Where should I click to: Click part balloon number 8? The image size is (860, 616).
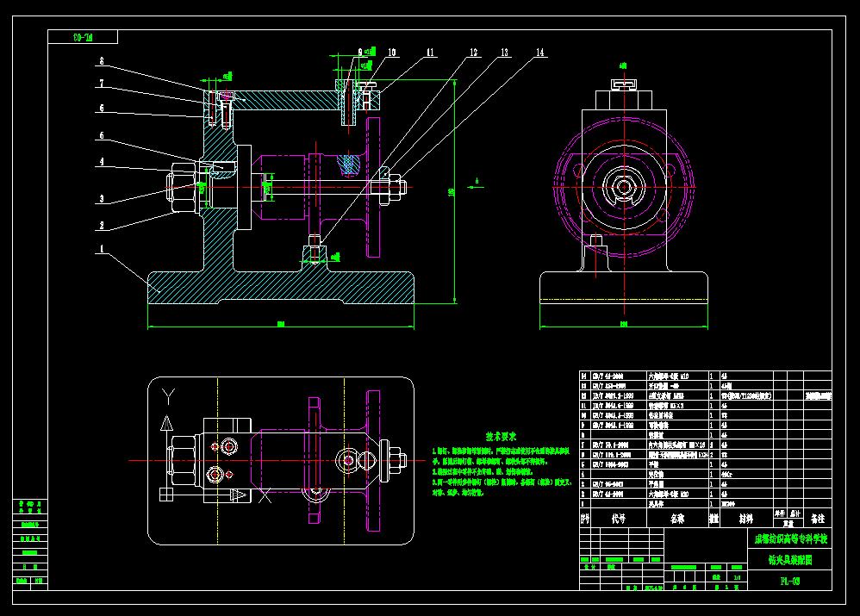102,61
